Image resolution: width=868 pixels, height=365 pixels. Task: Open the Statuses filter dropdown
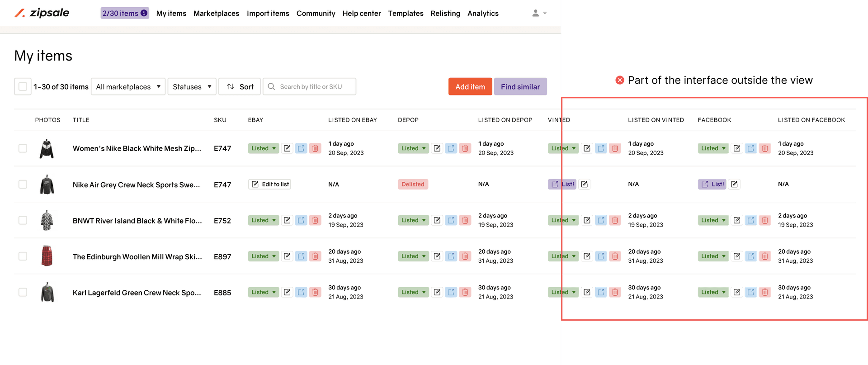pyautogui.click(x=192, y=86)
